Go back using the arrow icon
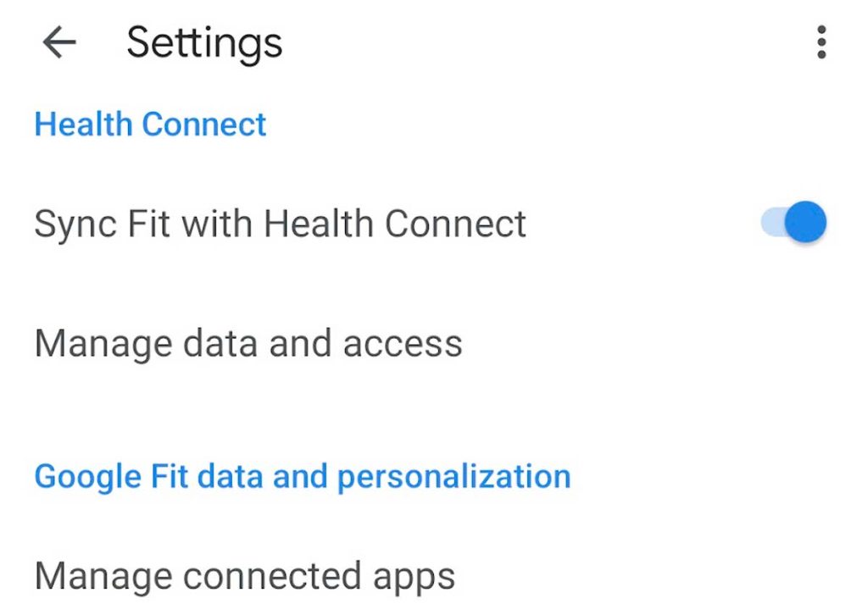The width and height of the screenshot is (868, 609). (58, 42)
